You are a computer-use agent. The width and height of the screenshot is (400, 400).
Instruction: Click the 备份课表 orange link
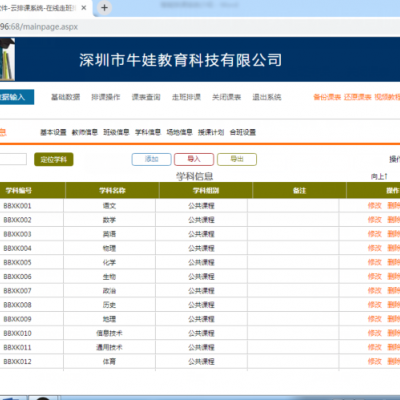[327, 97]
